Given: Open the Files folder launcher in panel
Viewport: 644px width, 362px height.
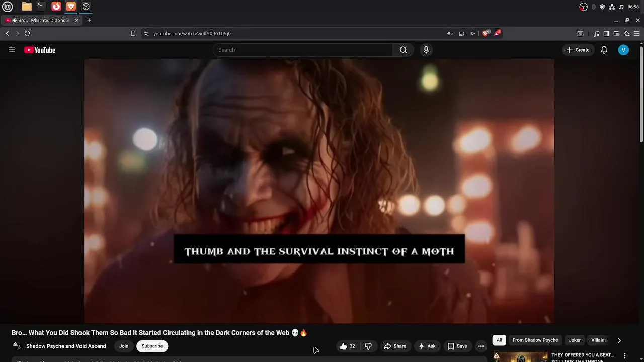Looking at the screenshot, I should tap(27, 7).
